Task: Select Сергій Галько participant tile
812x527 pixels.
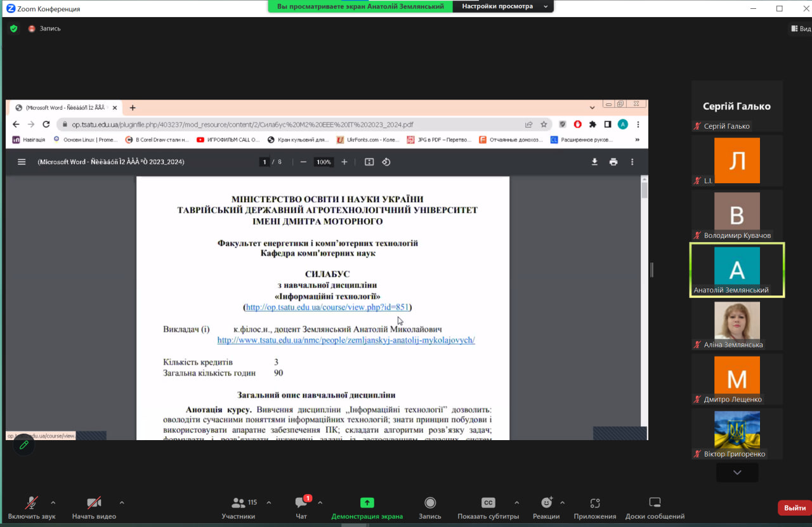Action: coord(737,107)
